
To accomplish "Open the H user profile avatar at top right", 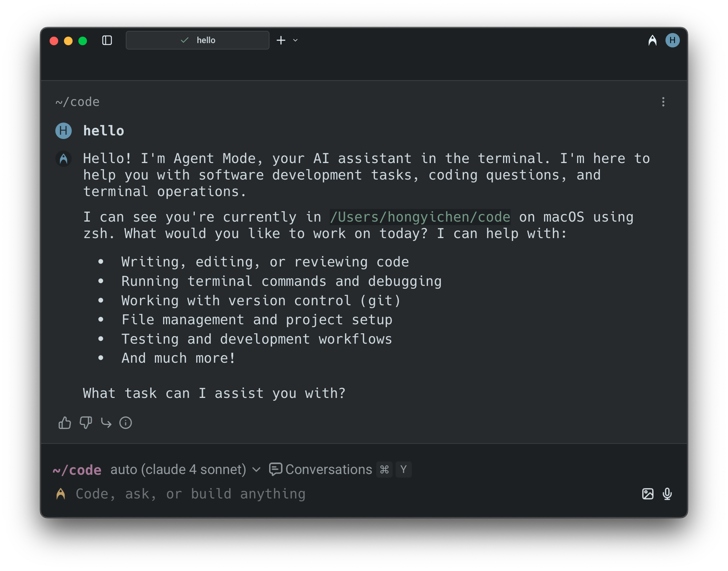I will click(672, 40).
